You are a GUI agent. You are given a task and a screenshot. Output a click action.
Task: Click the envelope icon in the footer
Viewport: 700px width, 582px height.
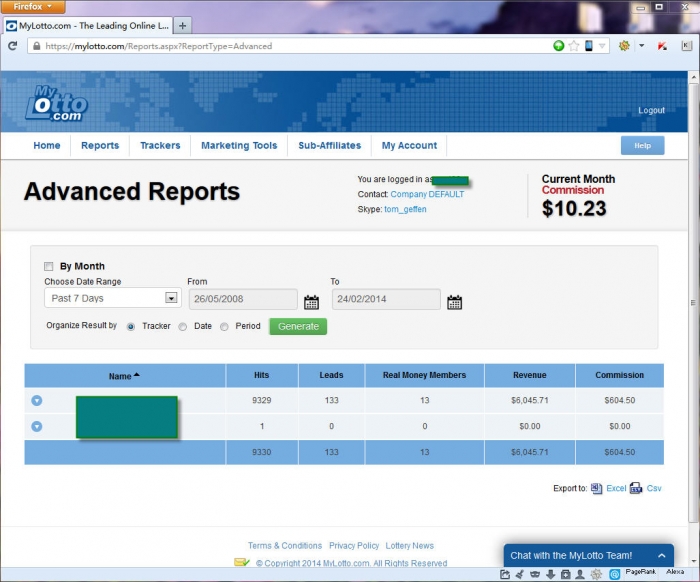[242, 562]
